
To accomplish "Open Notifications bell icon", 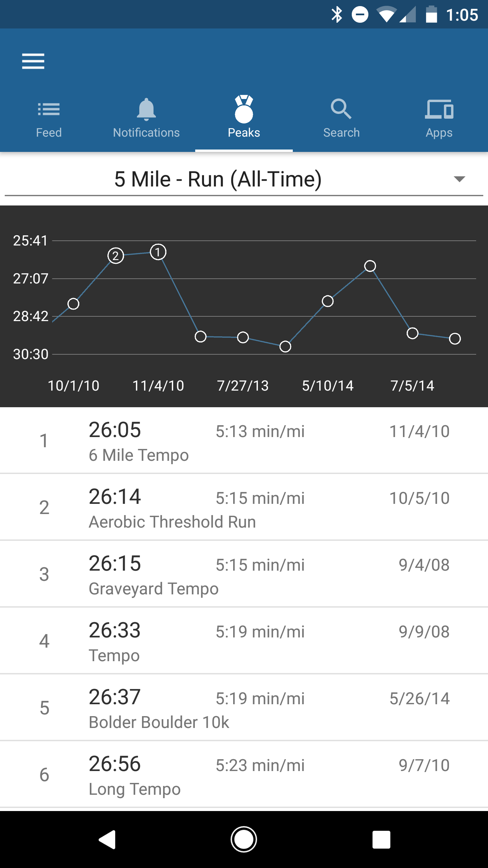I will coord(146,109).
